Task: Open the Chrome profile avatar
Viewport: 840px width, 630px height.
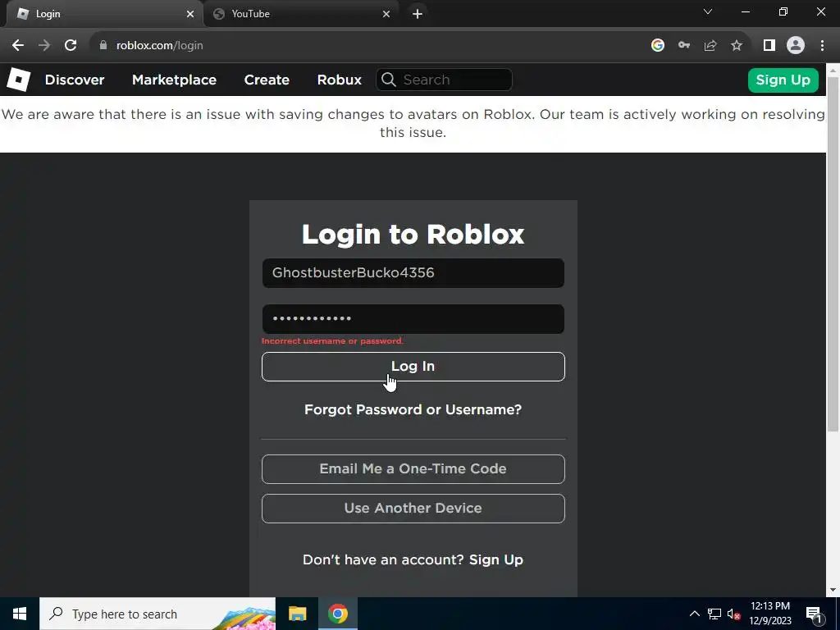Action: click(x=796, y=46)
